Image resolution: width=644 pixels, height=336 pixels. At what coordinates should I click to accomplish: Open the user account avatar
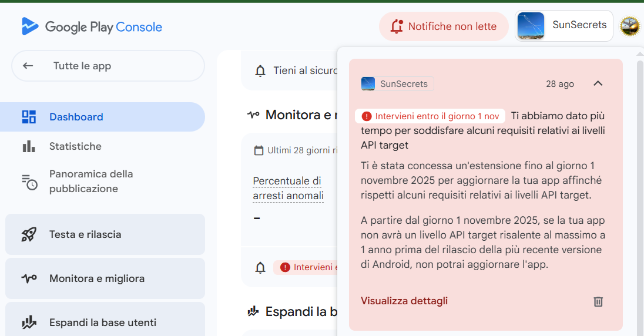pos(630,26)
